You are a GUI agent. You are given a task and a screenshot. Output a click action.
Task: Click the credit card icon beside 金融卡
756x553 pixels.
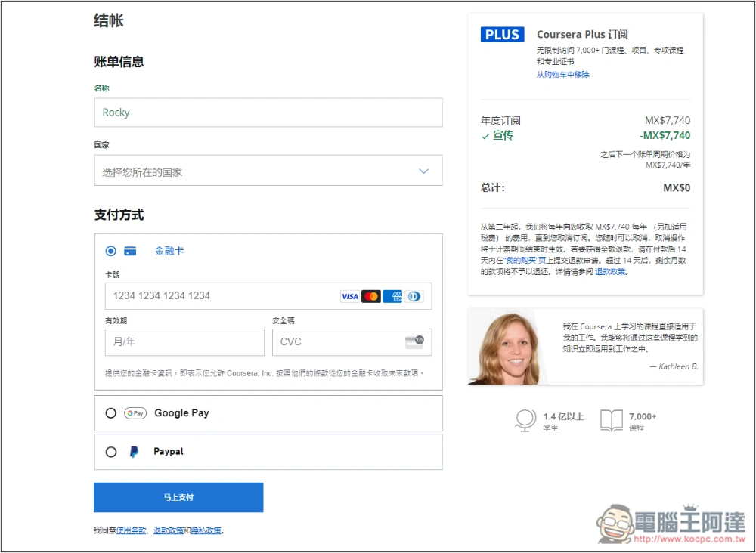130,251
